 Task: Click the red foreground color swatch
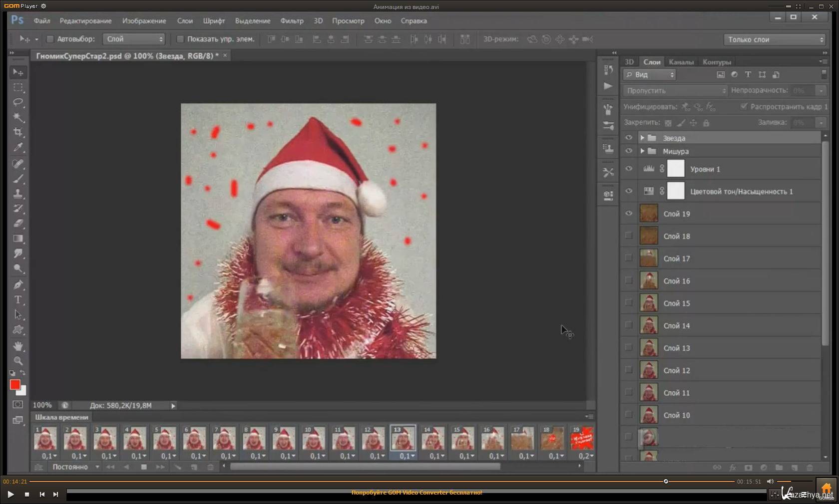point(15,385)
